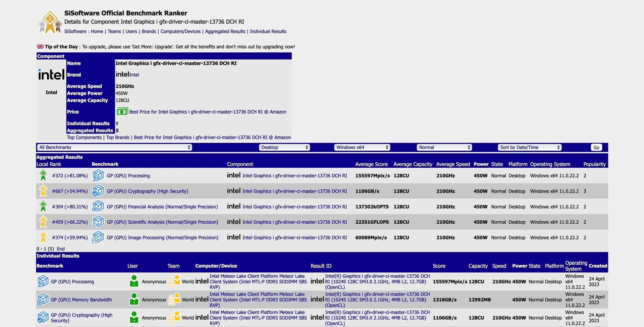Click the green rank medal for #304

[43, 206]
